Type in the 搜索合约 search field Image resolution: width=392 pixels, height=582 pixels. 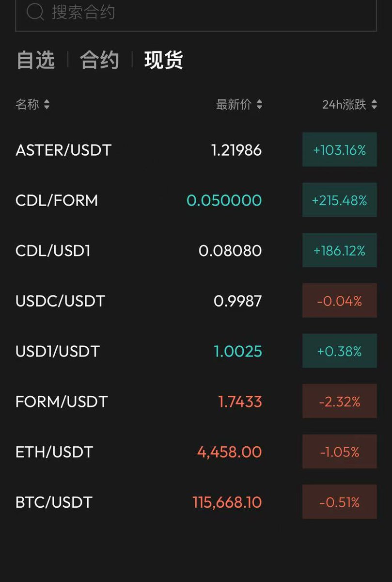tap(194, 13)
